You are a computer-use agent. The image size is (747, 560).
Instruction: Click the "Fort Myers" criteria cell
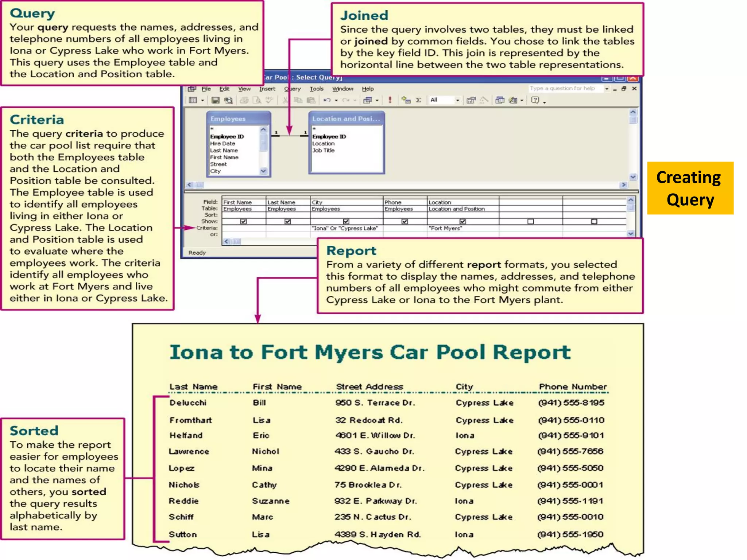pos(463,228)
